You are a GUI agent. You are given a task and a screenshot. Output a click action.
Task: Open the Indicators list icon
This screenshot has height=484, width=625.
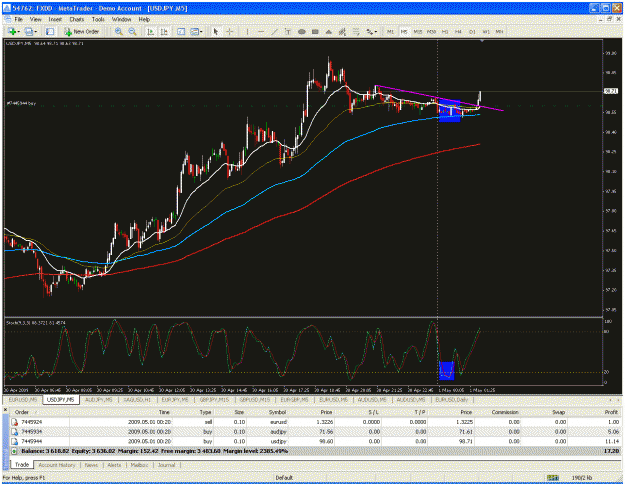coord(181,31)
